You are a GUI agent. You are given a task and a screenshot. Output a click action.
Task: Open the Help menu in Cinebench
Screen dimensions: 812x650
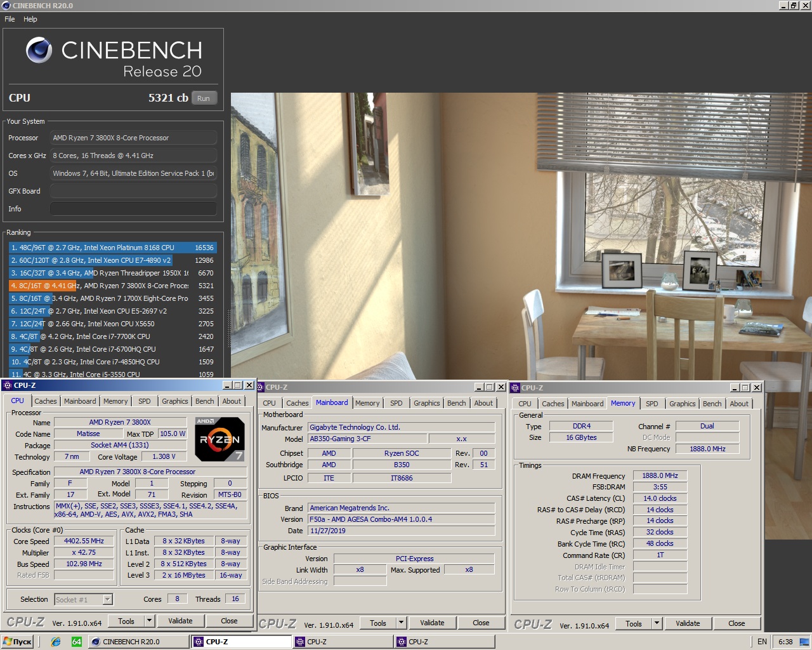click(x=30, y=19)
